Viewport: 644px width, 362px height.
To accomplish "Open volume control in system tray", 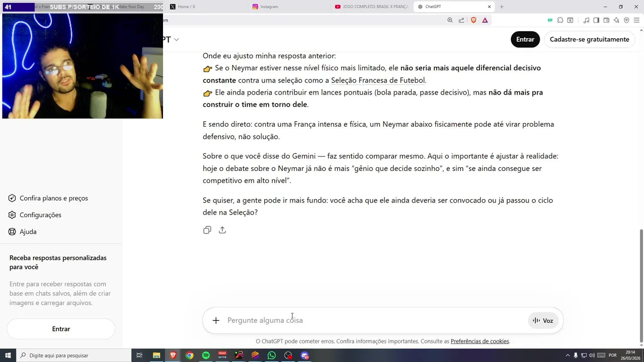I will tap(592, 355).
